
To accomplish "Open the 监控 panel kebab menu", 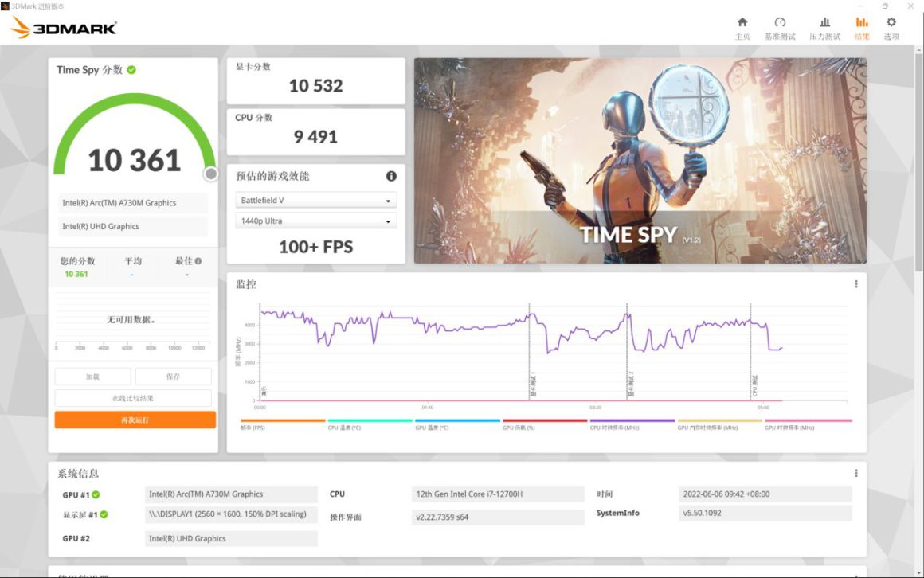I will click(855, 283).
